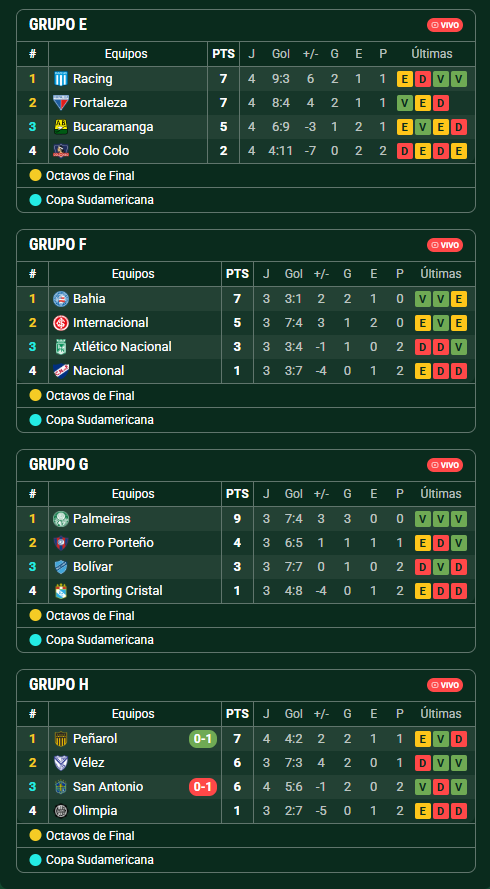Click the Internacional team crest icon

click(x=61, y=323)
